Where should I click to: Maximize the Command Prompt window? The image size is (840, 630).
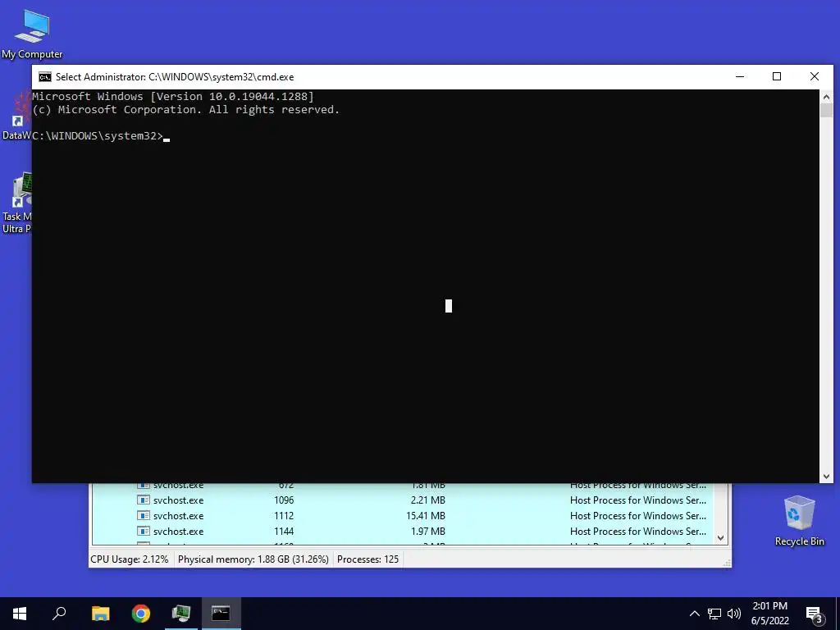tap(777, 76)
